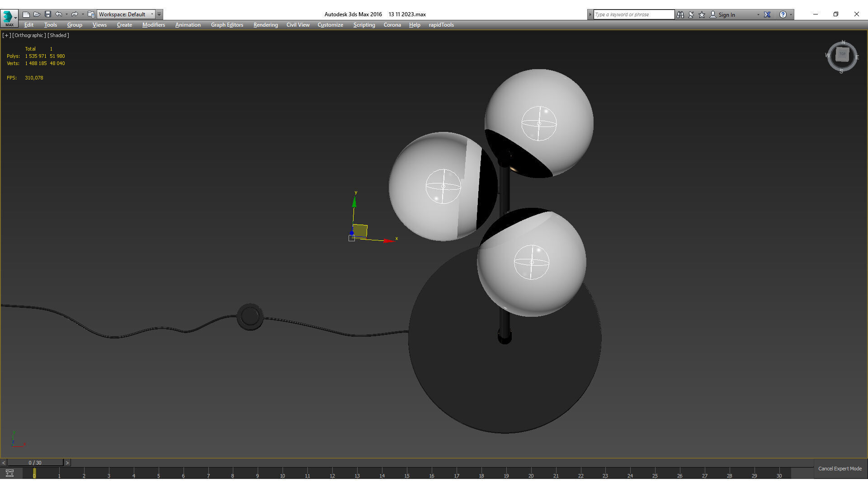
Task: Save the scene with floppy icon
Action: pyautogui.click(x=48, y=14)
